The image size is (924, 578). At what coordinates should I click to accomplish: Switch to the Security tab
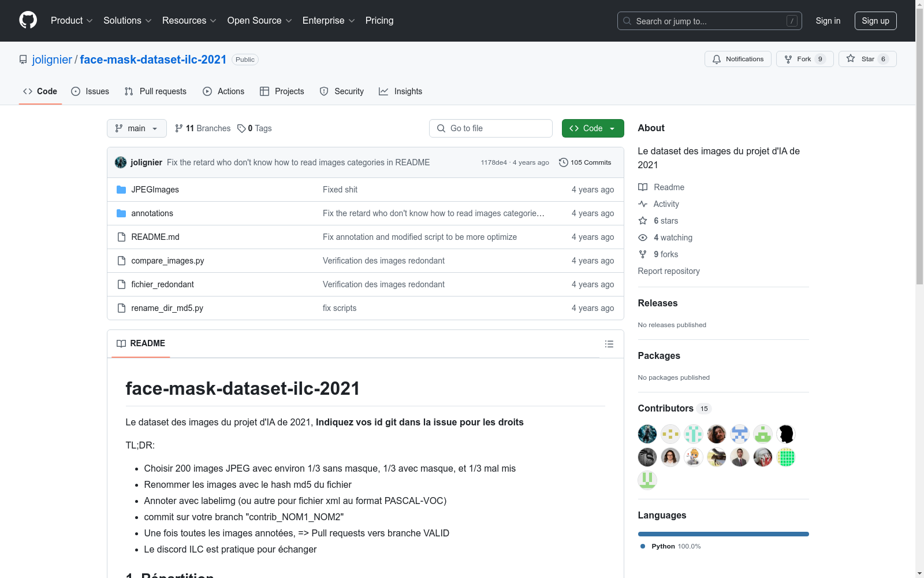coord(342,91)
